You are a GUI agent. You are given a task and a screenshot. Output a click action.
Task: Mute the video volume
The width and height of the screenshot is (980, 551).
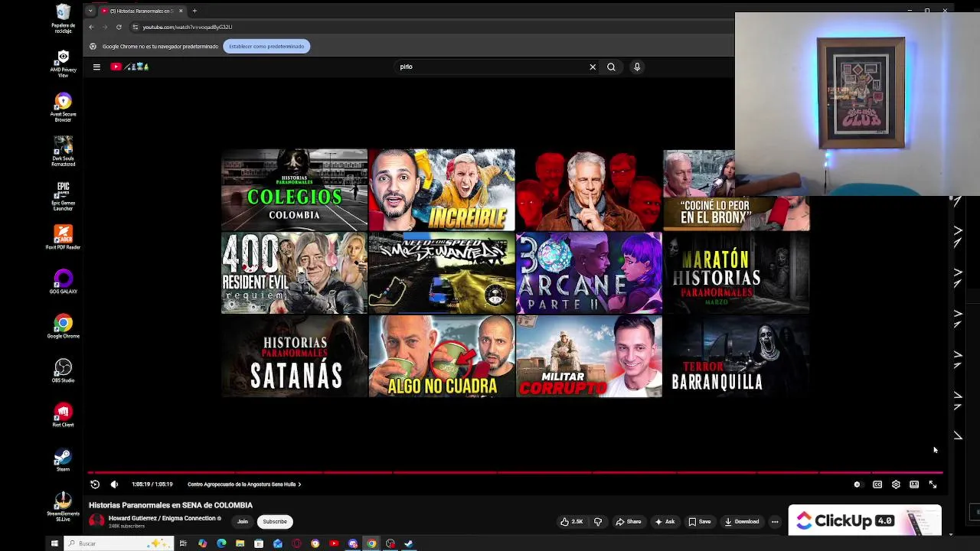point(114,484)
